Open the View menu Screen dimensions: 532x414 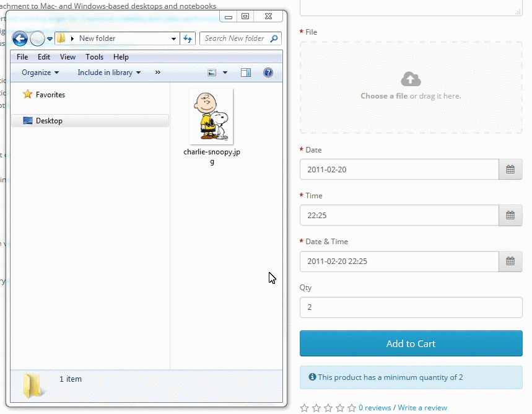(68, 57)
